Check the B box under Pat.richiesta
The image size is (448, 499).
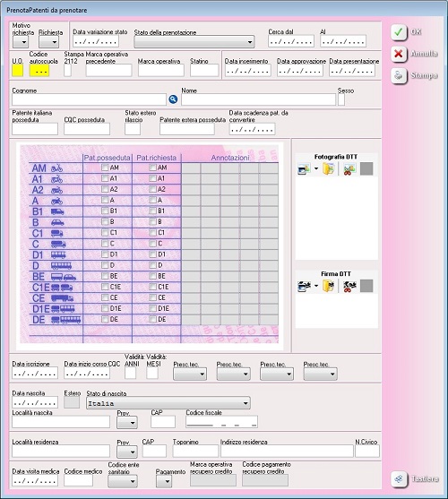coord(152,221)
